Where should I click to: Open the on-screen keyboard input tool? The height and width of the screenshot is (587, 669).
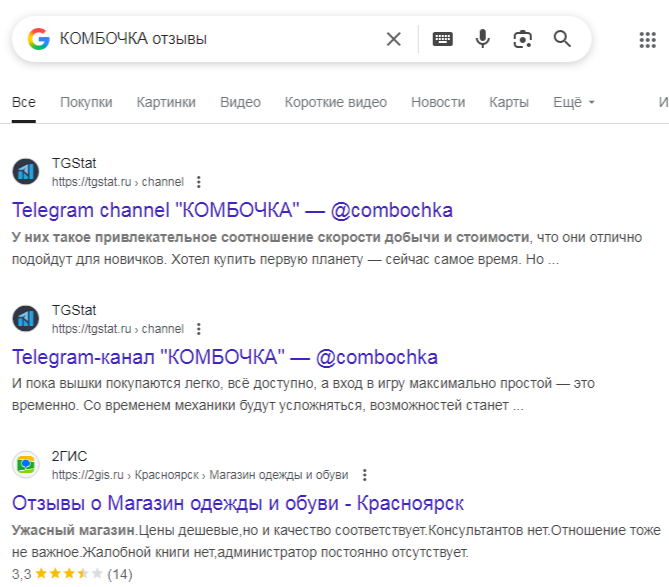click(x=442, y=39)
